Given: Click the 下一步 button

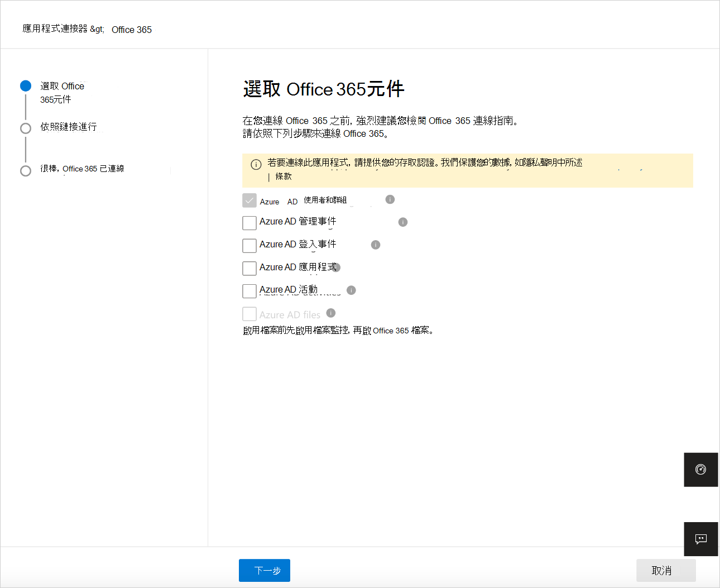Looking at the screenshot, I should point(265,570).
